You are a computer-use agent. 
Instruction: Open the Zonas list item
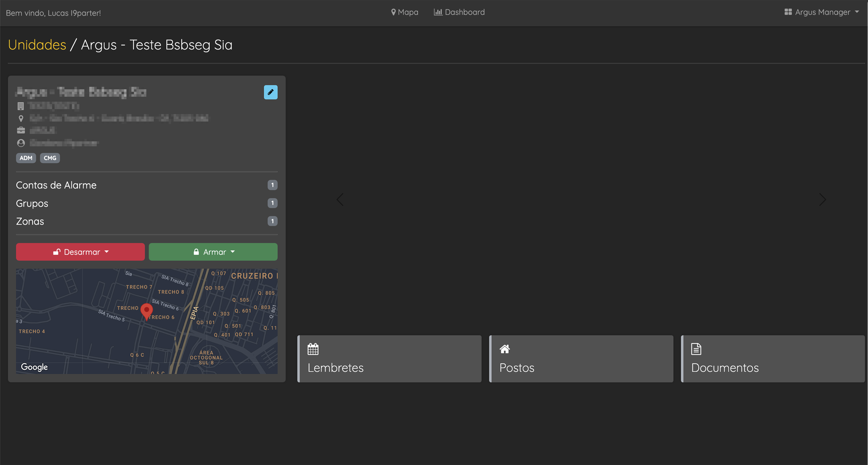point(30,221)
